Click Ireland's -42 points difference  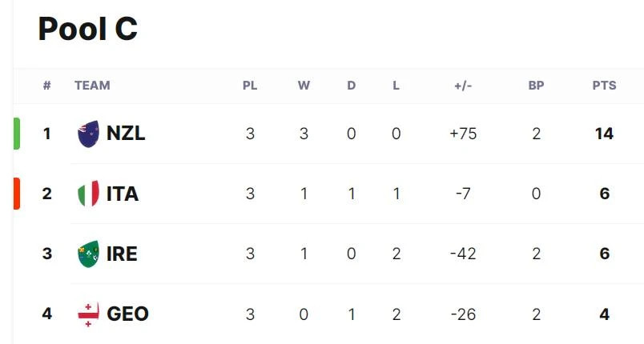pos(463,254)
